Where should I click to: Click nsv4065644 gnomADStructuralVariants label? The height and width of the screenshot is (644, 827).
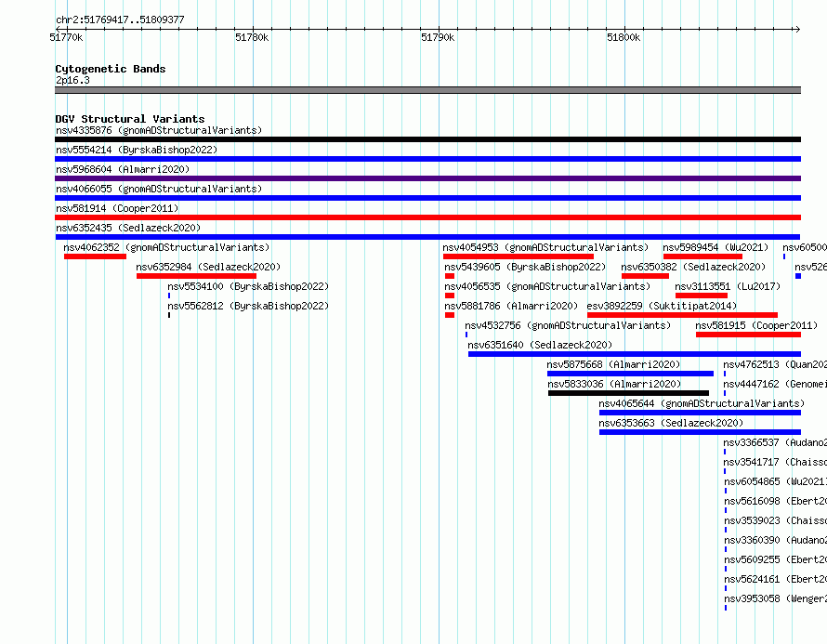pos(702,403)
